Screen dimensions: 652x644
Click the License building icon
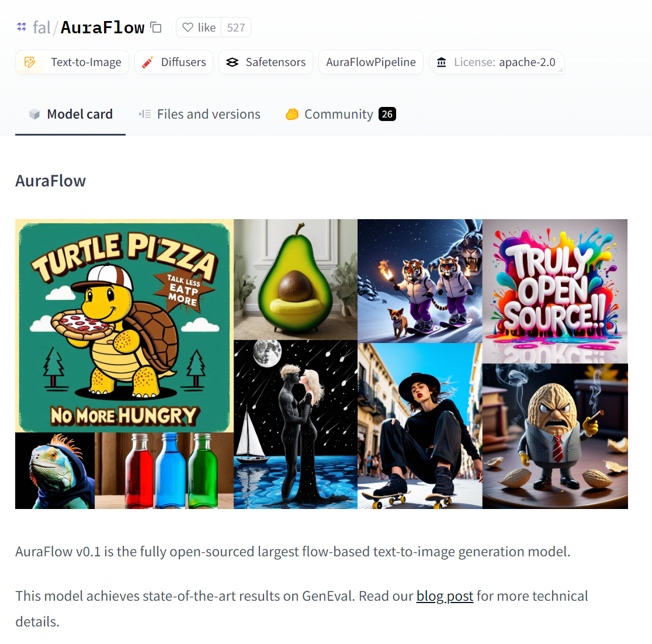click(442, 63)
